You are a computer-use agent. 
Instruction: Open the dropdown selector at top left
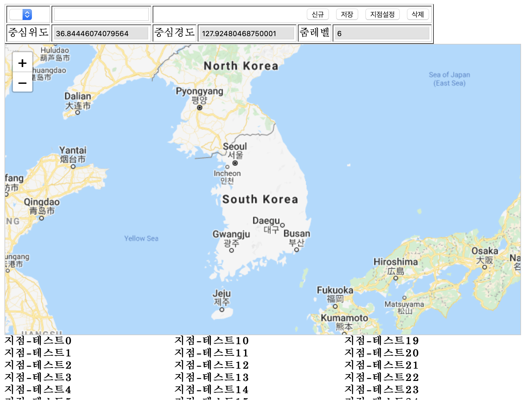click(21, 14)
